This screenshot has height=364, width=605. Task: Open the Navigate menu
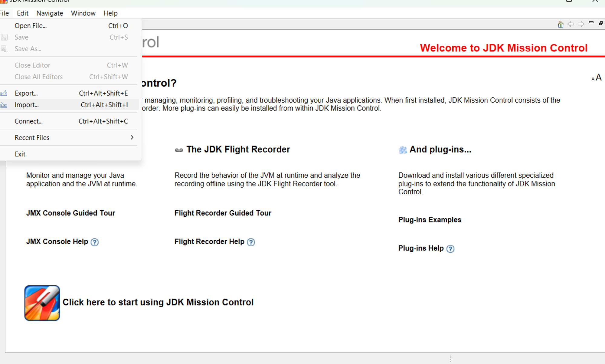50,13
